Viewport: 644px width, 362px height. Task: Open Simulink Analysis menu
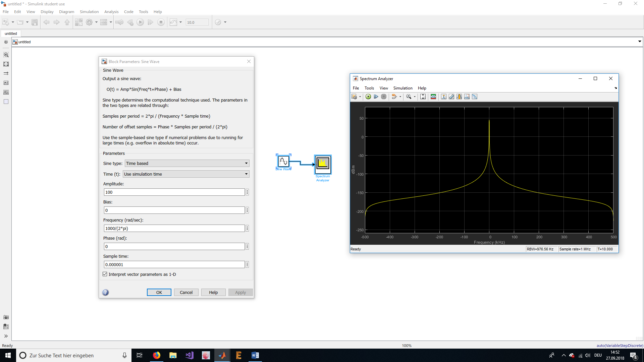pos(111,12)
